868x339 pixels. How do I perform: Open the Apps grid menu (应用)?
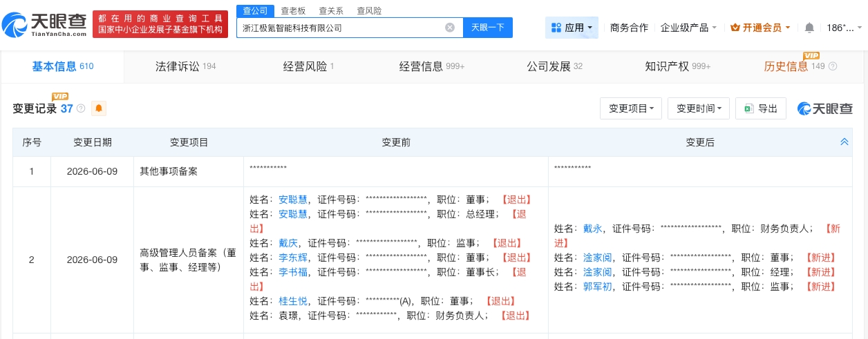(x=572, y=28)
